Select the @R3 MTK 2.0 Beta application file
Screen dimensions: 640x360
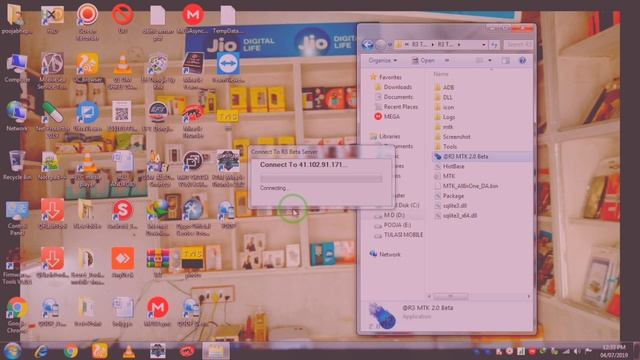[482, 156]
